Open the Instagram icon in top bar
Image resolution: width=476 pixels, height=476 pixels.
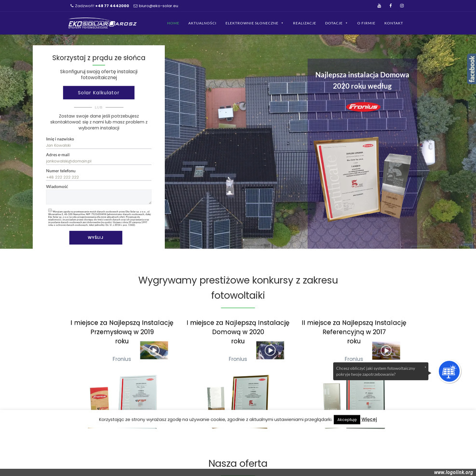point(402,6)
